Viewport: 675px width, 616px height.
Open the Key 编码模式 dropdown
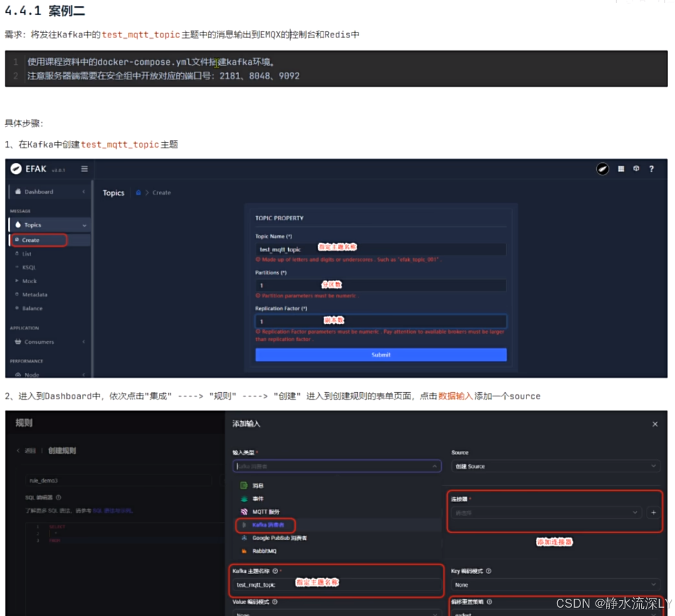click(x=555, y=585)
